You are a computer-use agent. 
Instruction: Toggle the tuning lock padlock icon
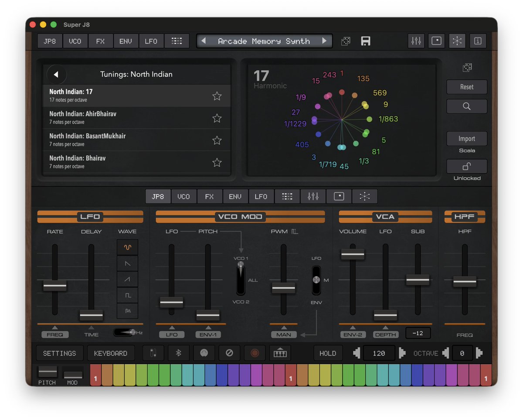[467, 166]
